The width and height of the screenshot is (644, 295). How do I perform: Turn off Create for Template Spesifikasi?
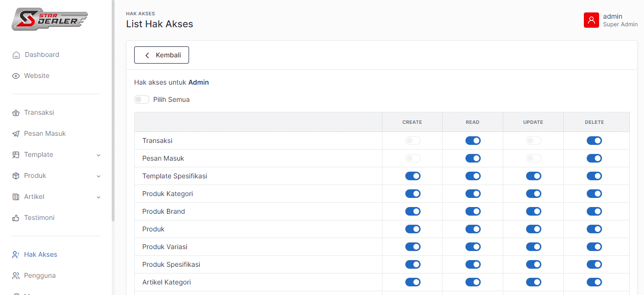(412, 176)
